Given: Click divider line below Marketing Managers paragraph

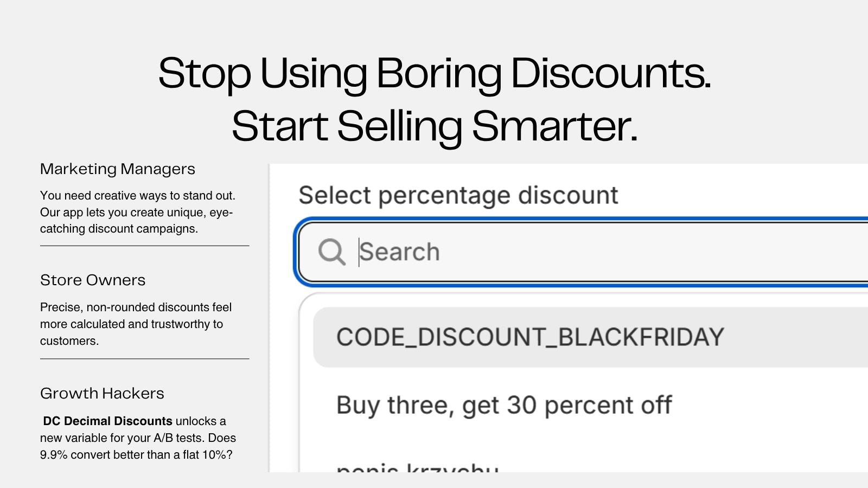Looking at the screenshot, I should 145,246.
